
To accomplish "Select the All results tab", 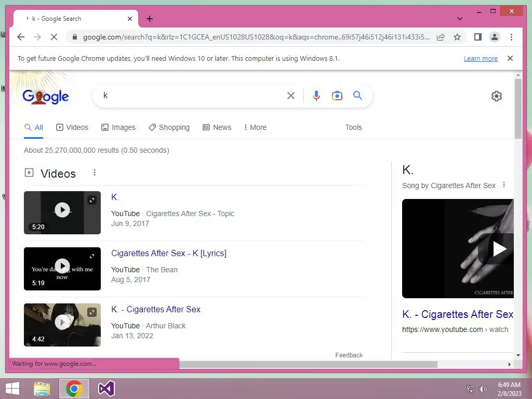I will (x=34, y=128).
